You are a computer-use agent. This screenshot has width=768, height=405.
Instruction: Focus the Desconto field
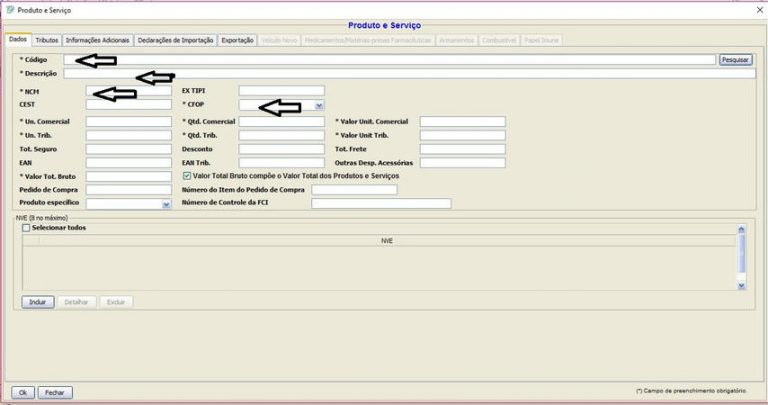point(282,149)
